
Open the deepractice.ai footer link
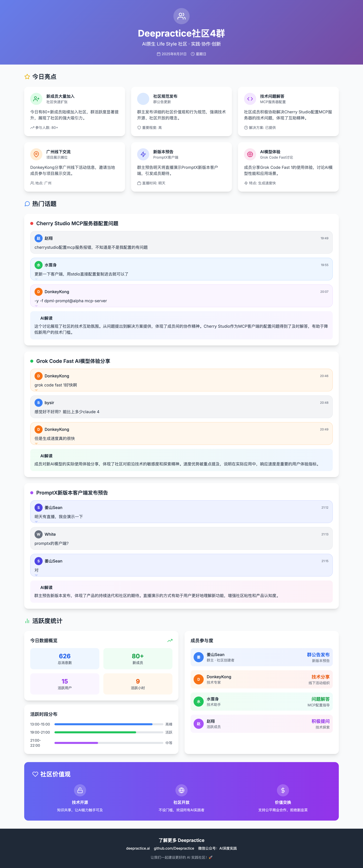(138, 848)
